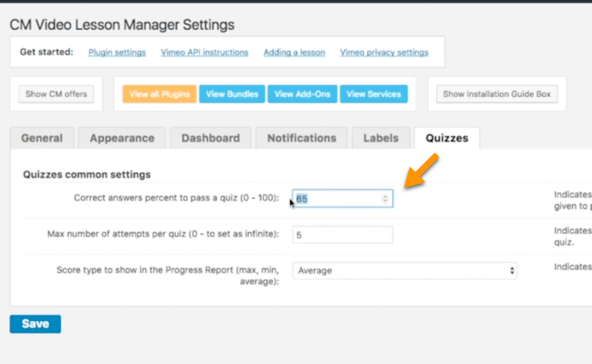This screenshot has width=592, height=364.
Task: Select the Quizzes tab
Action: tap(447, 138)
